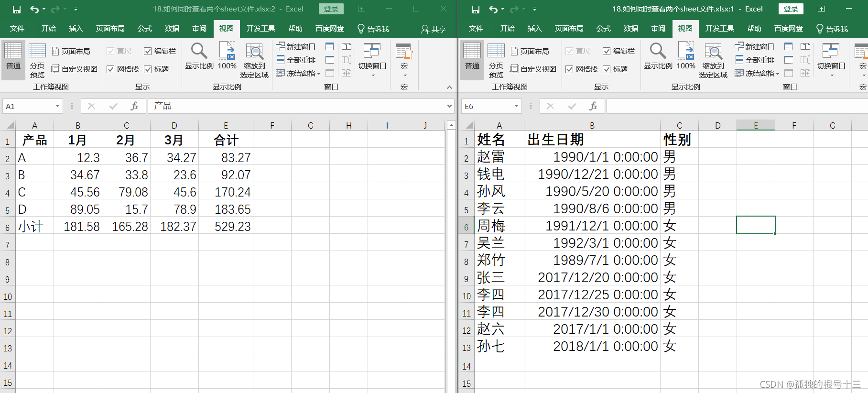Toggle 网格线 checkbox in right window
868x393 pixels.
(569, 69)
